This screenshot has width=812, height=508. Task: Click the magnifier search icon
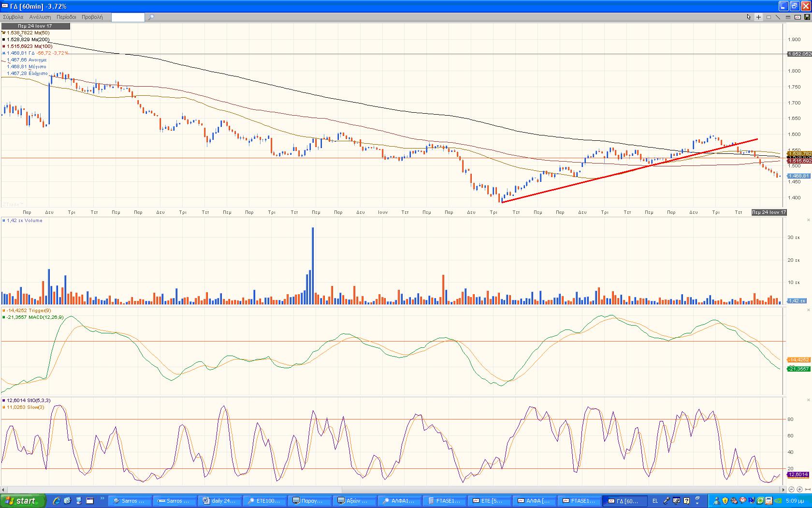(x=151, y=17)
